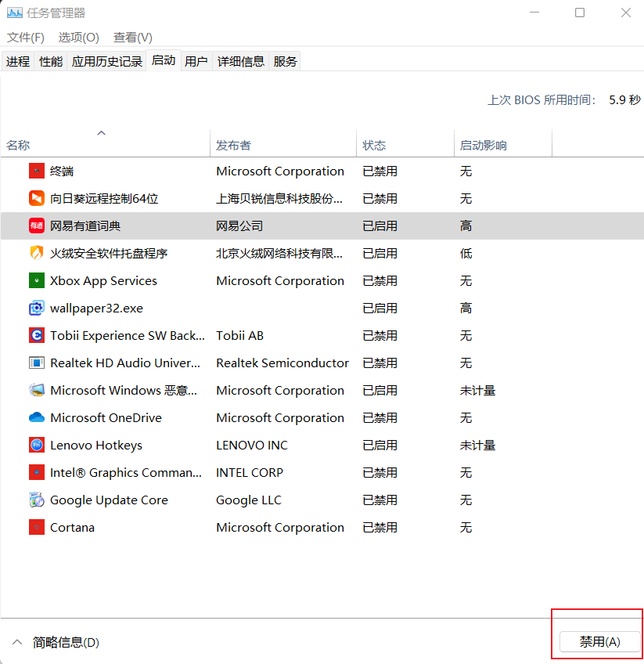Click 已禁用 status in 终端 row
Image resolution: width=644 pixels, height=664 pixels.
(380, 171)
